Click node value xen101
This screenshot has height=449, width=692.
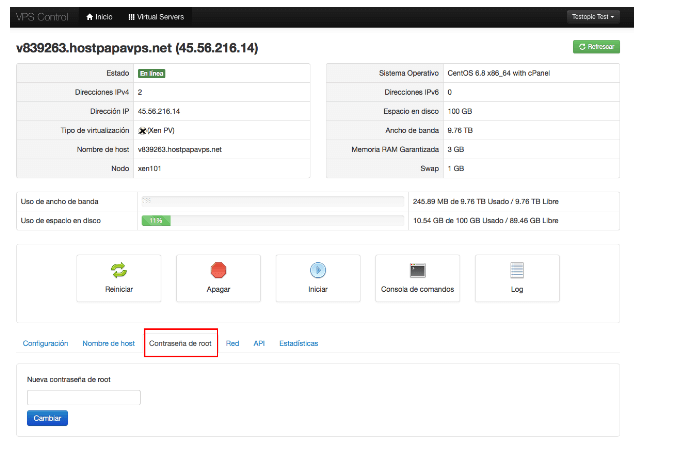(x=149, y=168)
